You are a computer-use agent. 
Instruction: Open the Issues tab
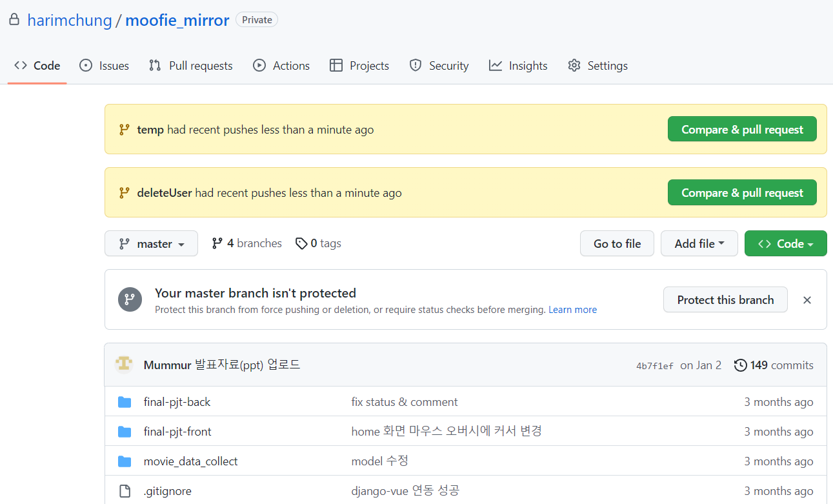pos(104,66)
